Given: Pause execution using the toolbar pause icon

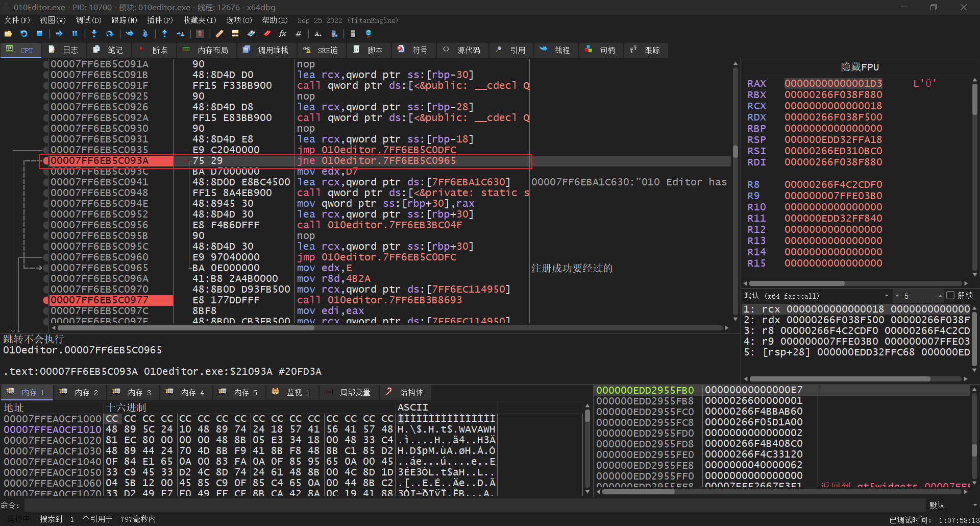Looking at the screenshot, I should pos(75,34).
